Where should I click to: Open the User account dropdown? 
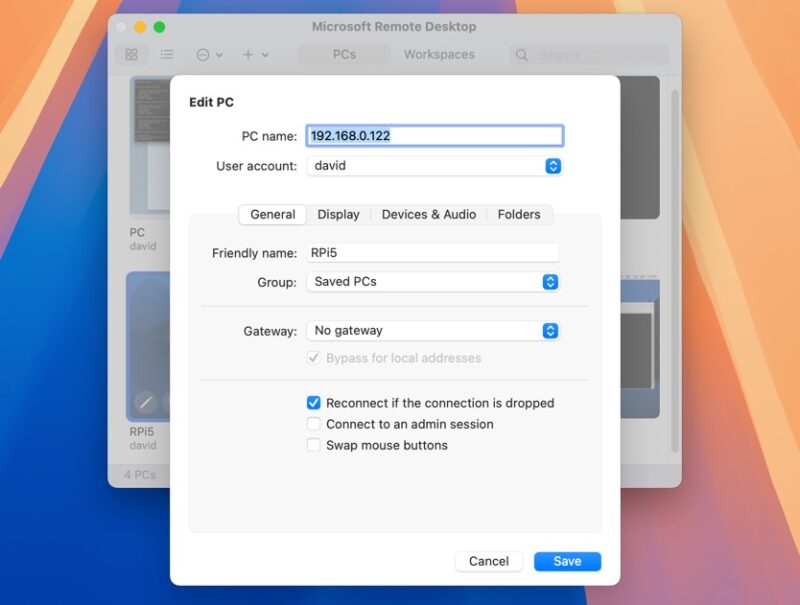pyautogui.click(x=552, y=166)
